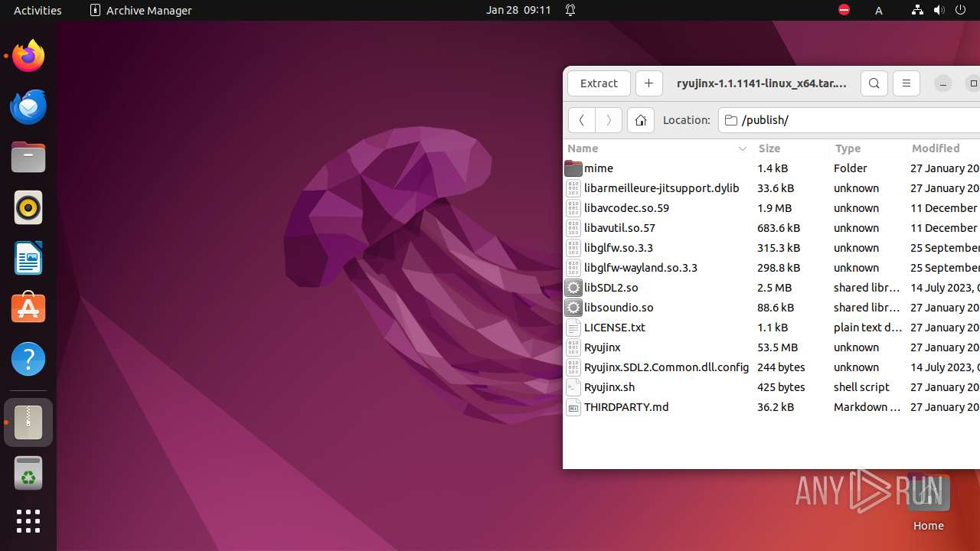Click the Folder type cell for mime

(x=851, y=168)
